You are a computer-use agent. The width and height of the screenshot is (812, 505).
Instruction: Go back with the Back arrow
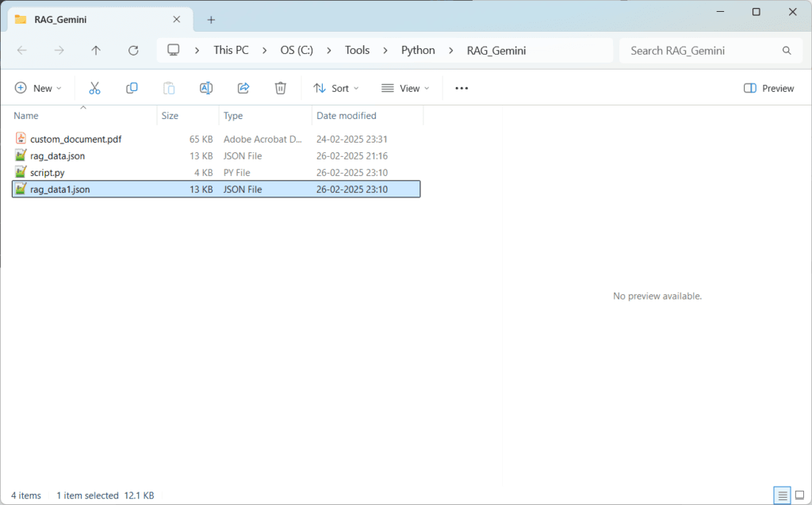point(21,50)
